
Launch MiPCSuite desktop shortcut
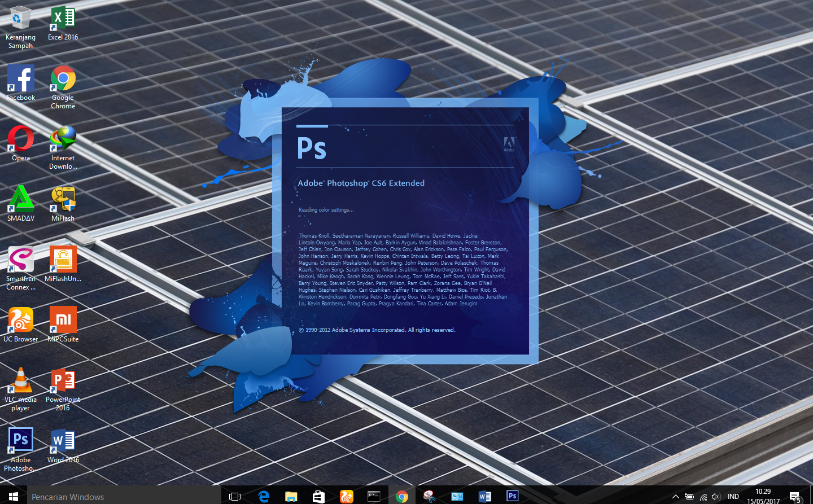[x=63, y=325]
